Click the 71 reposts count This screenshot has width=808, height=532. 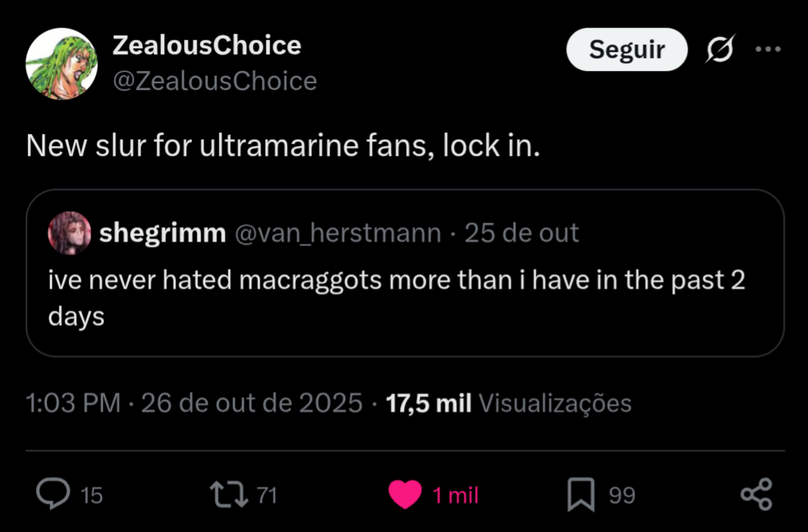click(267, 495)
